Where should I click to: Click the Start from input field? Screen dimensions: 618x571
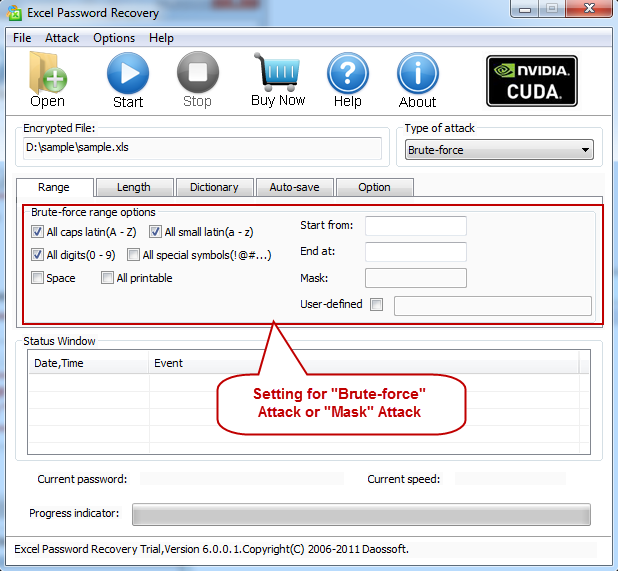[416, 226]
